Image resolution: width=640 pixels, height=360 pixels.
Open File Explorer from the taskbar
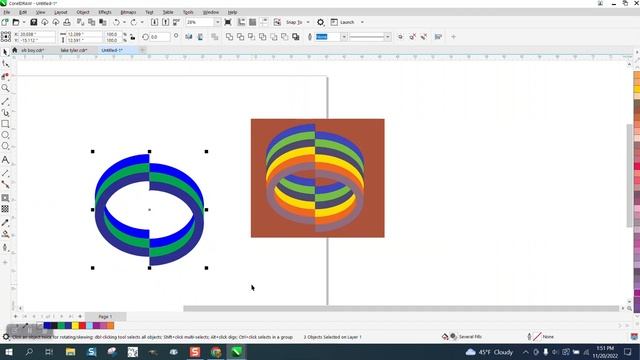tap(70, 352)
